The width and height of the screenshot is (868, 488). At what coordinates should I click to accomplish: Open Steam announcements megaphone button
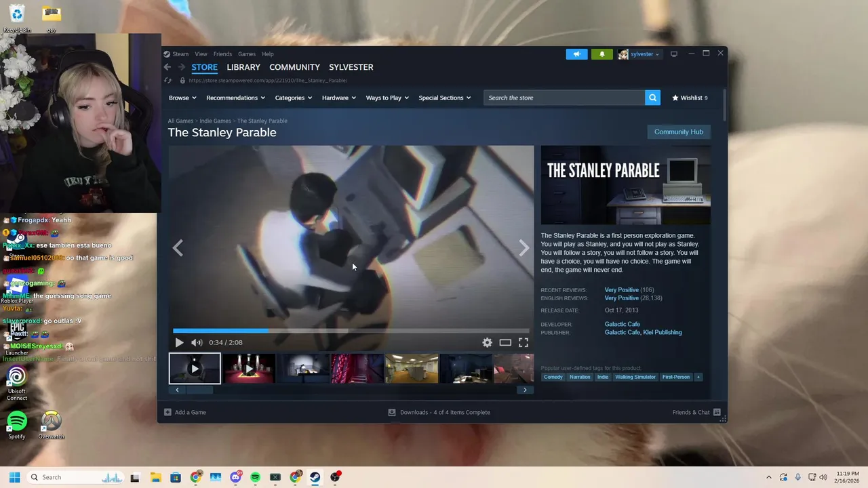click(x=576, y=54)
